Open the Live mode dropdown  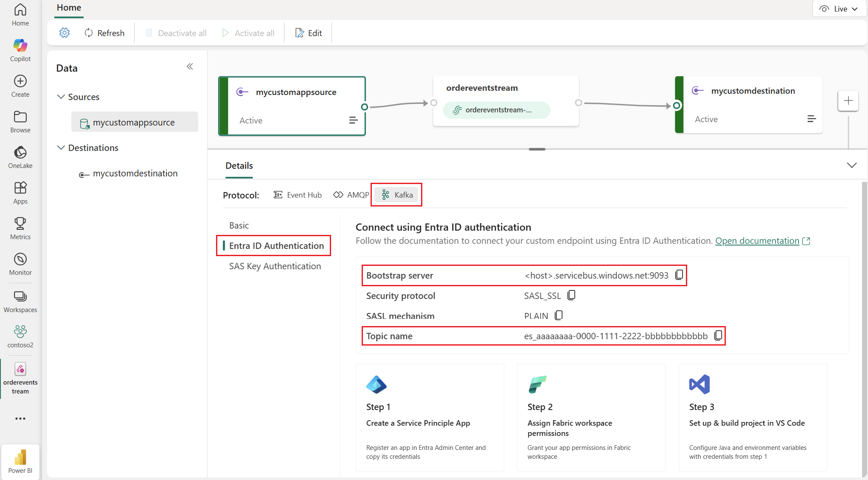coord(839,8)
